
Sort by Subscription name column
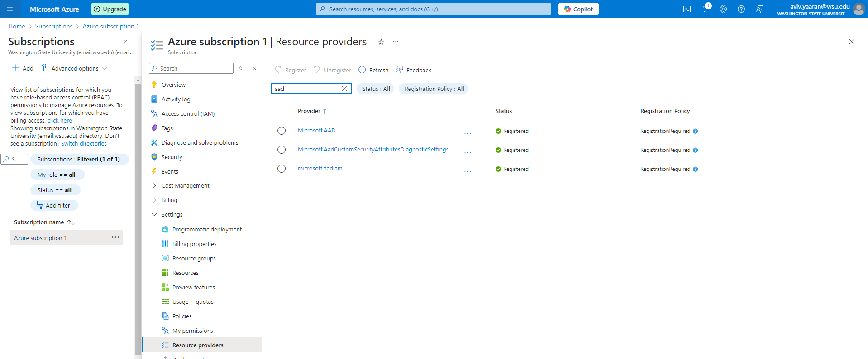tap(44, 222)
